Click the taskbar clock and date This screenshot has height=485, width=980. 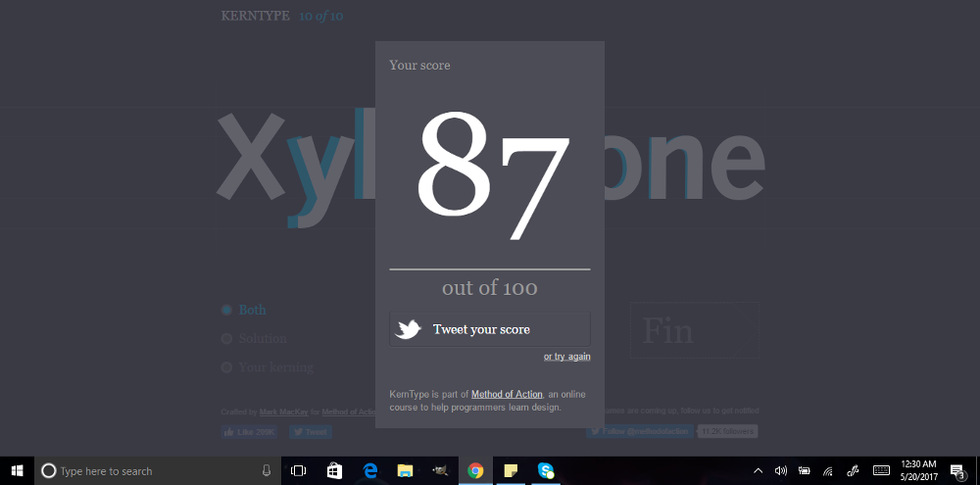919,470
